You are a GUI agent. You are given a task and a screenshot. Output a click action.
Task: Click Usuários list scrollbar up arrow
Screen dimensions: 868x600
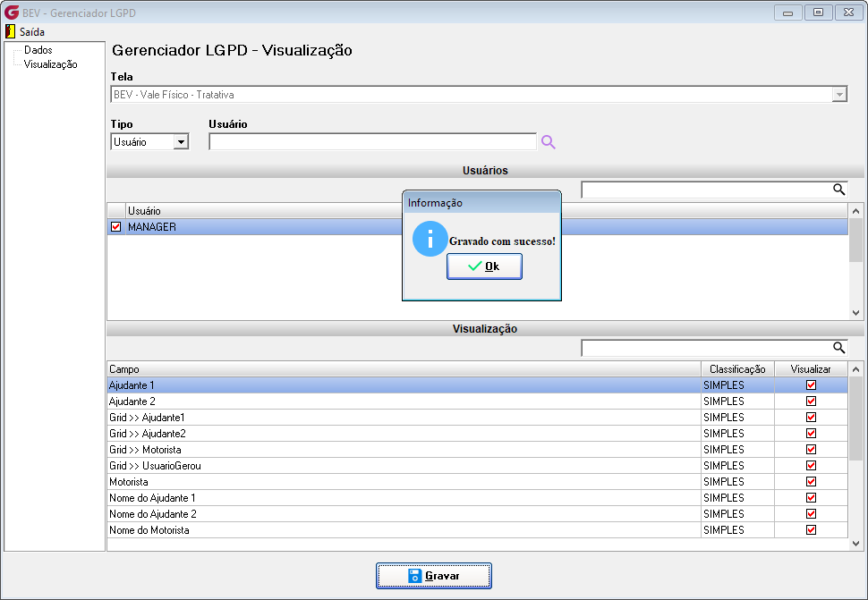855,211
